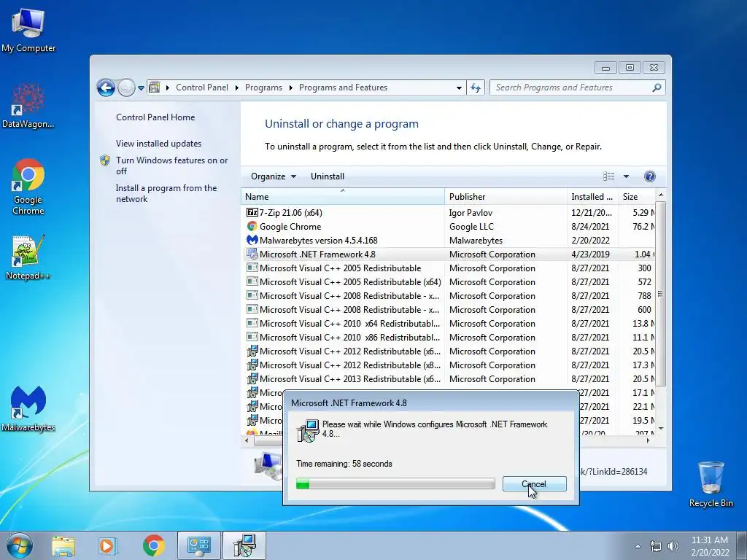The height and width of the screenshot is (560, 747).
Task: Open the view options dropdown arrow
Action: pos(626,176)
